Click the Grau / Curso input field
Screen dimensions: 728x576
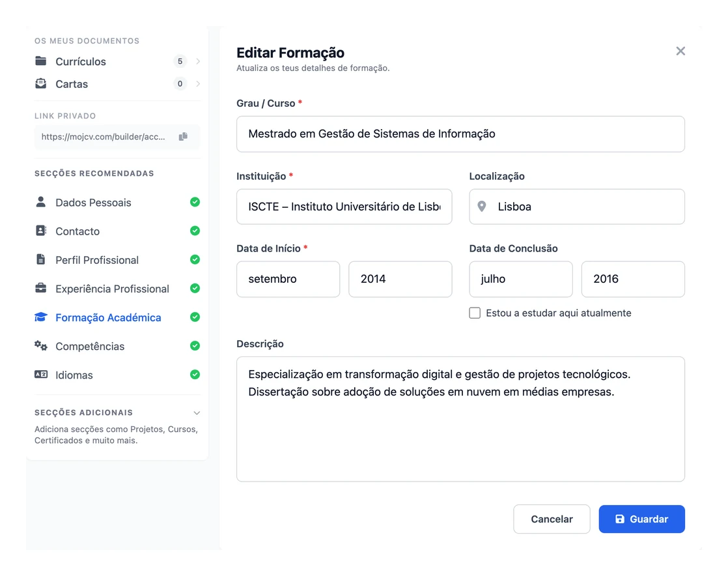460,134
